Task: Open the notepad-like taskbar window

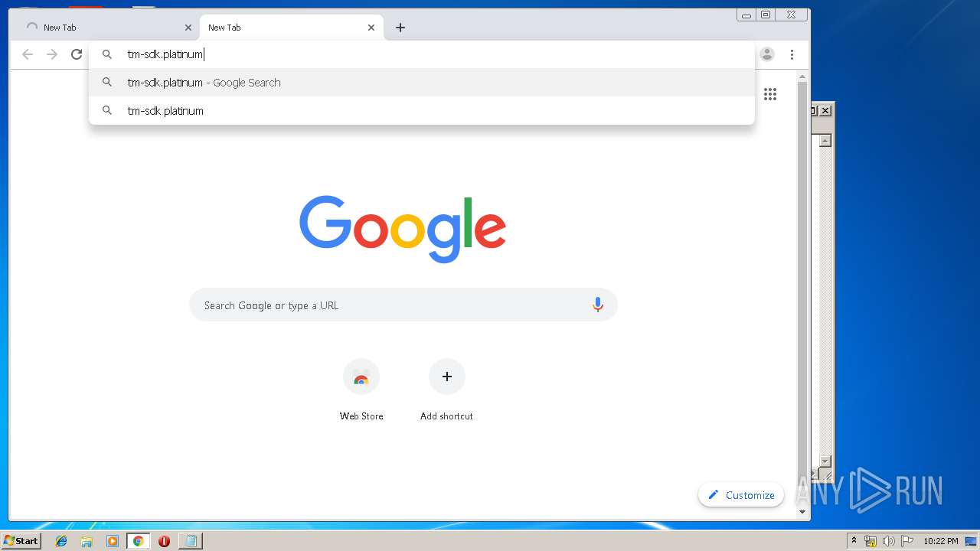Action: click(x=190, y=541)
